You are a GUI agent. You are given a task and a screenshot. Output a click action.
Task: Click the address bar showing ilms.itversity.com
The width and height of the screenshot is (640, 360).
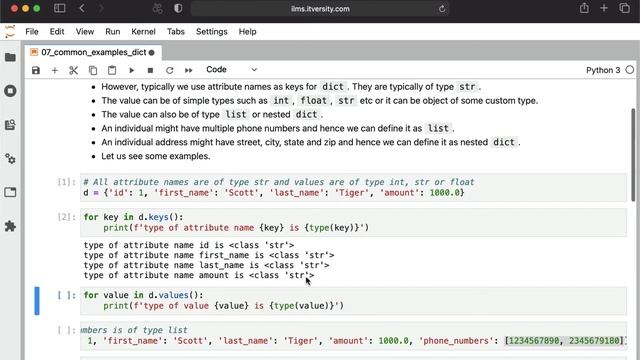point(320,9)
